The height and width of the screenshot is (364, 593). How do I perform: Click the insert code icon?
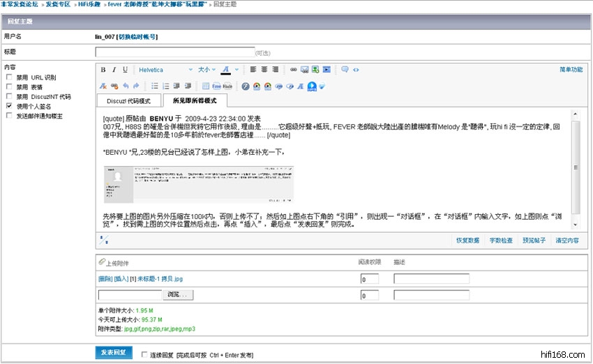click(x=356, y=70)
